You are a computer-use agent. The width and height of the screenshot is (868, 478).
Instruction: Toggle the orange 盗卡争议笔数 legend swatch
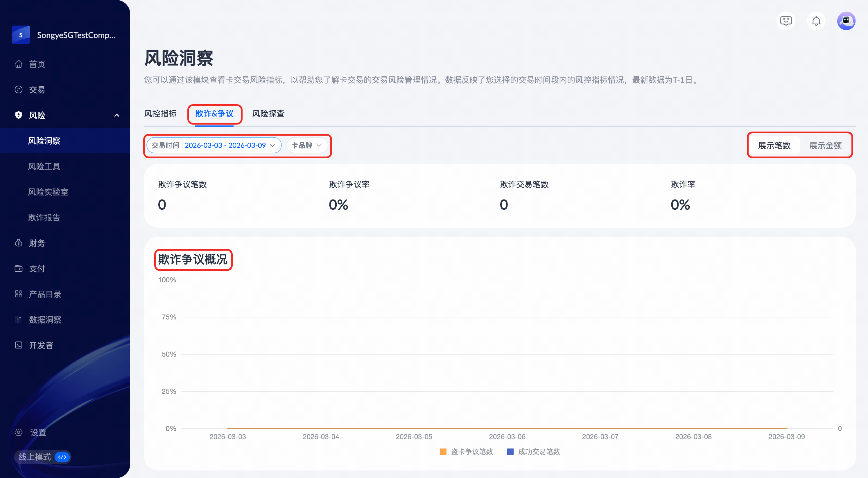point(443,452)
